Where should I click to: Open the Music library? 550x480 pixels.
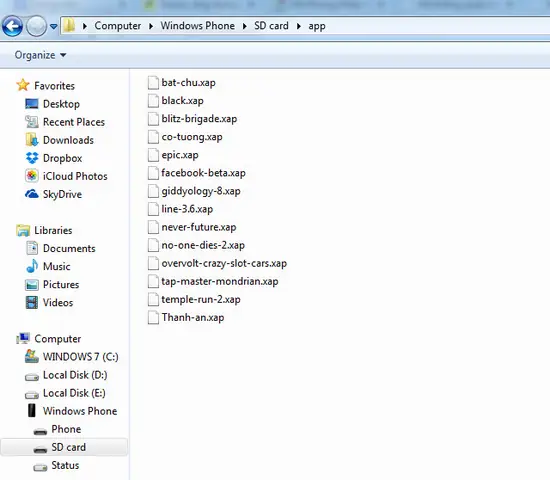(x=56, y=266)
